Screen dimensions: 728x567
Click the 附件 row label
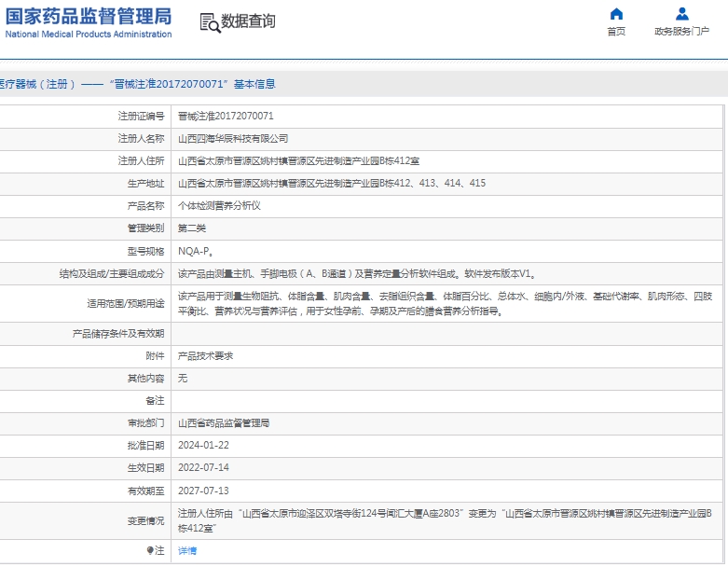(155, 356)
